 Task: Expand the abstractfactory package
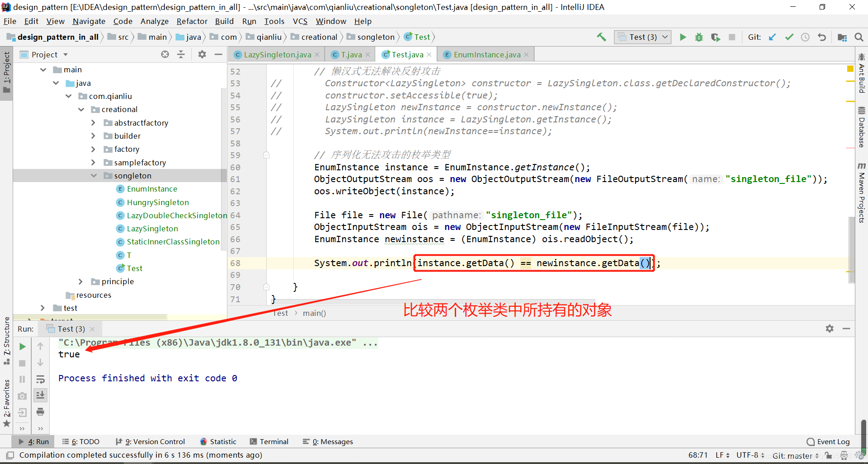93,123
